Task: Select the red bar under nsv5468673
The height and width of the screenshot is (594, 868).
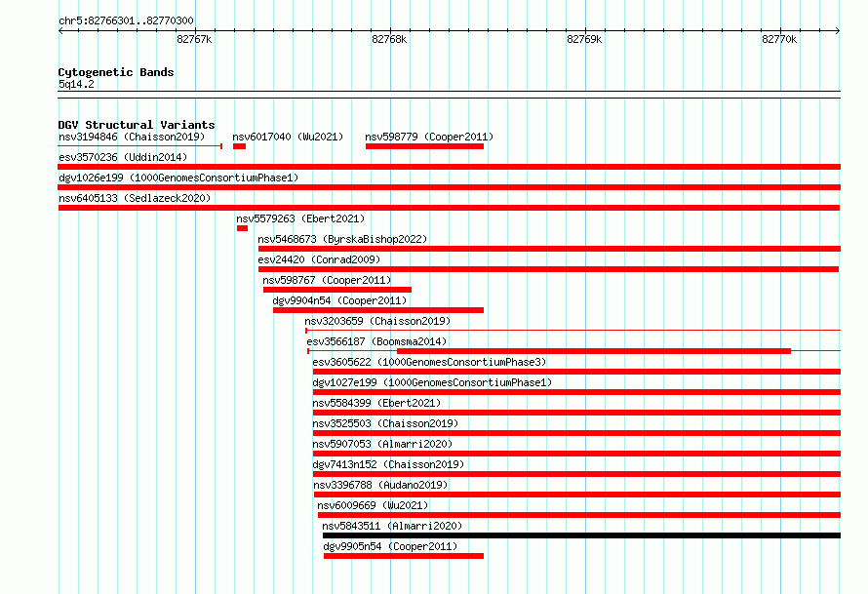Action: [x=549, y=249]
